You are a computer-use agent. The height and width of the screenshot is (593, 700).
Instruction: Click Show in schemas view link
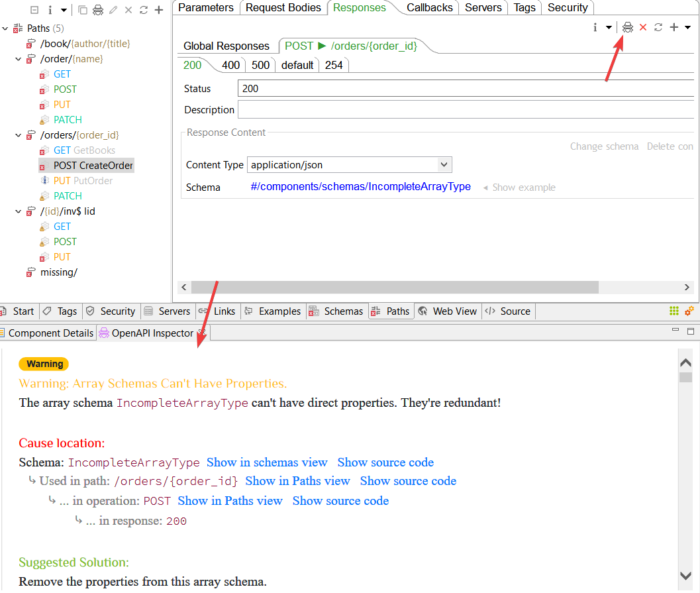click(x=267, y=462)
